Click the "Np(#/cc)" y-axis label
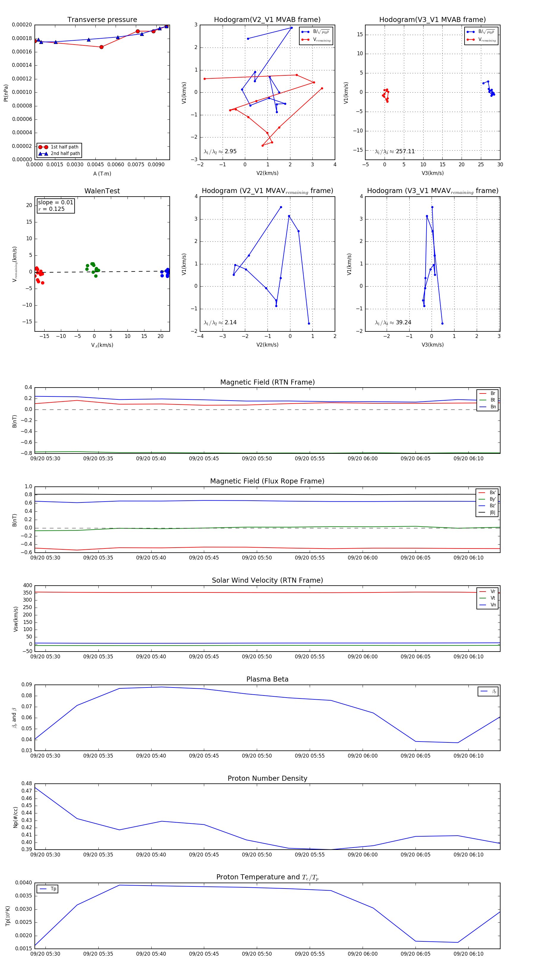The width and height of the screenshot is (535, 980). pos(16,817)
